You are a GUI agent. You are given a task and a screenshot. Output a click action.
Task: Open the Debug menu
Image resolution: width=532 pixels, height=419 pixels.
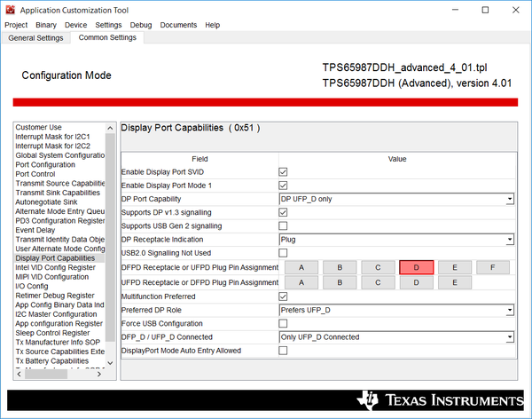click(141, 25)
